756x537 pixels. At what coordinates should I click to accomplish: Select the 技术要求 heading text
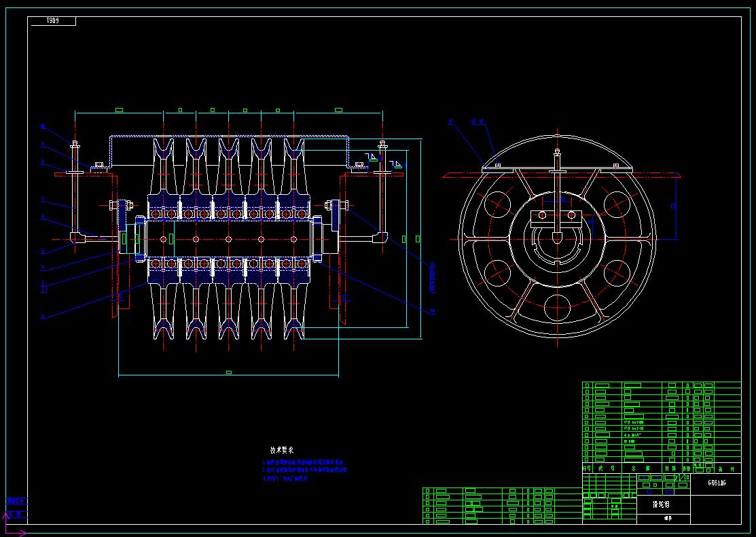(x=282, y=450)
